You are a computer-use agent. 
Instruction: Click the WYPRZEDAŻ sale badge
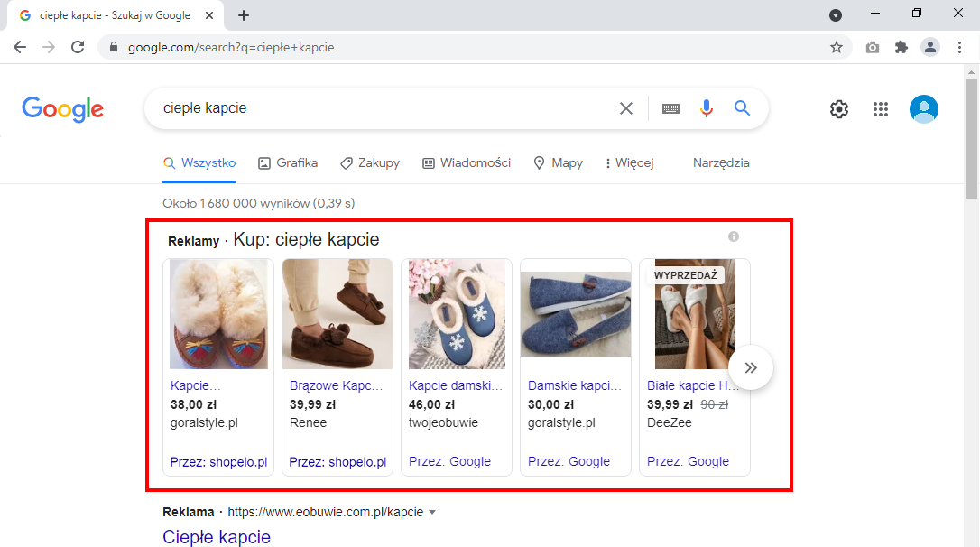686,275
